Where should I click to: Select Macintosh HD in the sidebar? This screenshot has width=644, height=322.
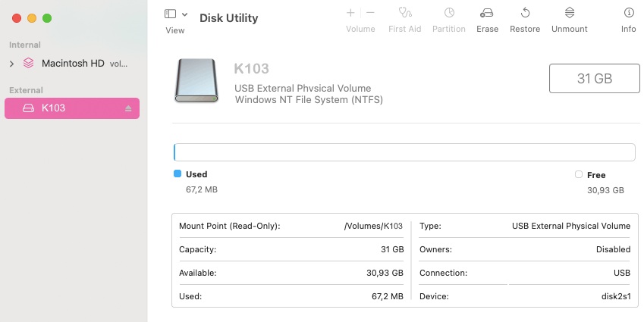[73, 64]
